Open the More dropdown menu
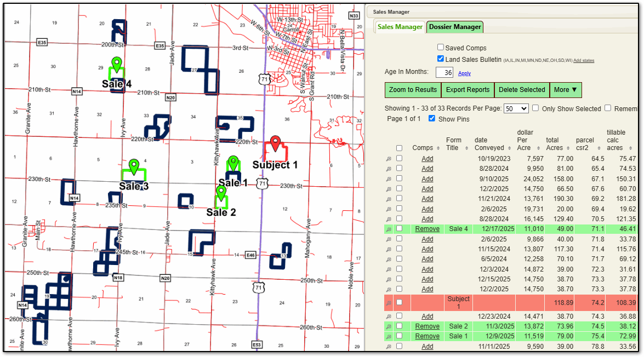 click(566, 90)
